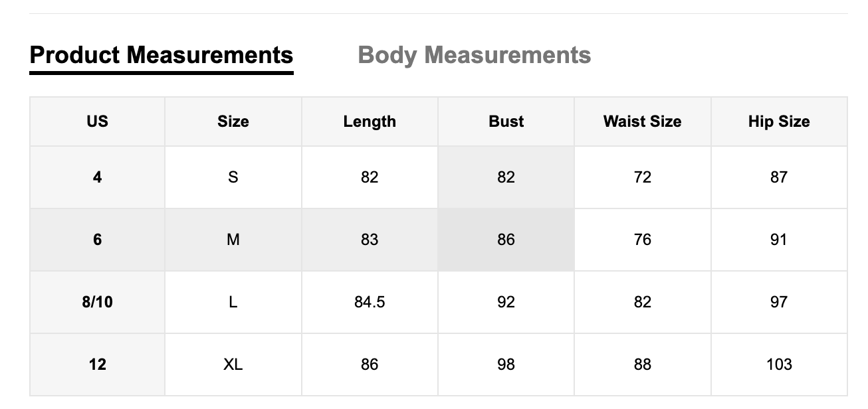Click the Length column header

coord(370,122)
